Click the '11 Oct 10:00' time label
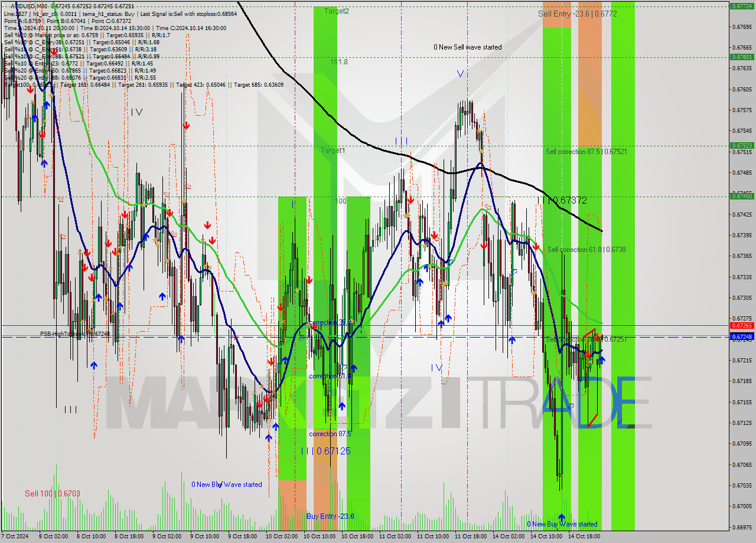Viewport: 756px width, 543px height. point(432,537)
